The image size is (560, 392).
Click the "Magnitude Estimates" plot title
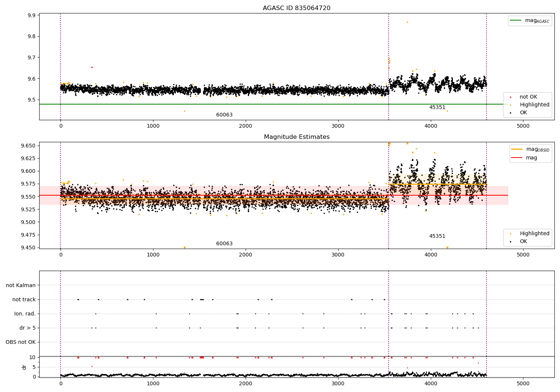pos(296,137)
